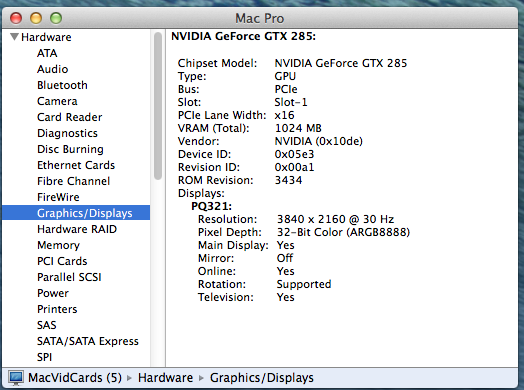Click the PCIe Lane Width value x16

click(284, 115)
